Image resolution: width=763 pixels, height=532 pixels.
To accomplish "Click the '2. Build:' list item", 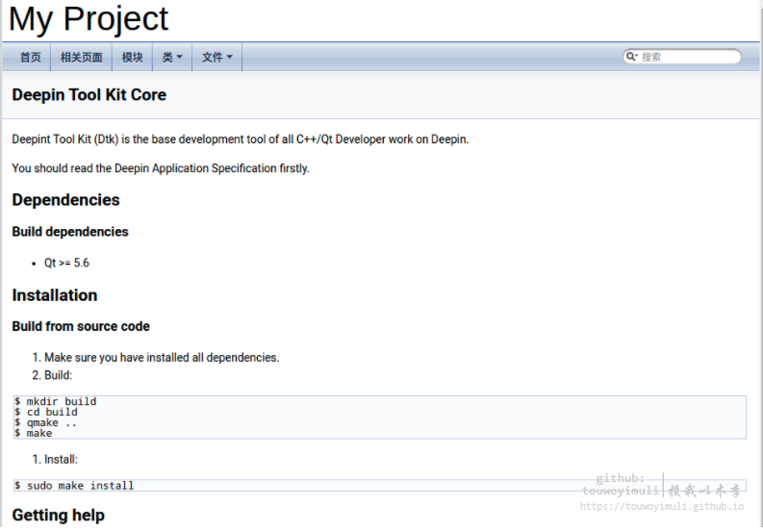I will 52,375.
